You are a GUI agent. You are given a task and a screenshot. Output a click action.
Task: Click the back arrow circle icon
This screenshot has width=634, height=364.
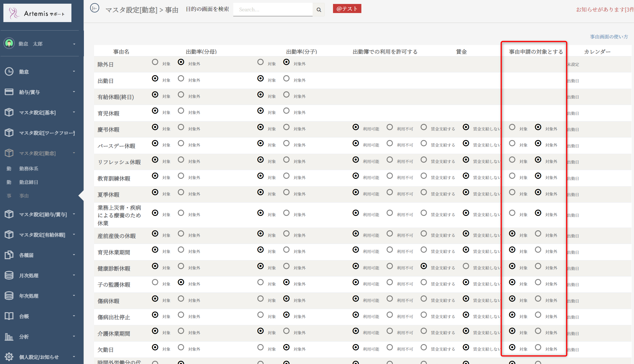tap(95, 8)
